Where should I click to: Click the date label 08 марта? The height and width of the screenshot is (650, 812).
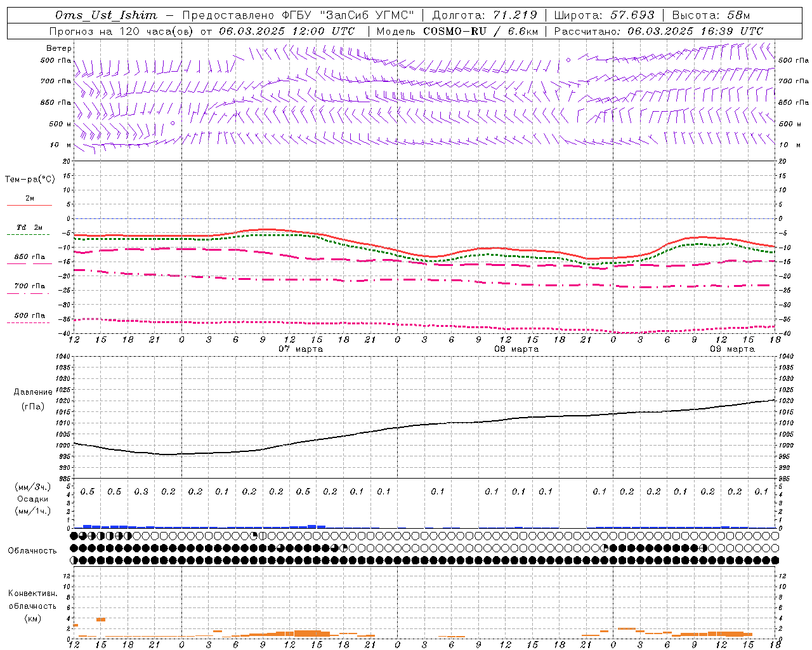tap(516, 349)
